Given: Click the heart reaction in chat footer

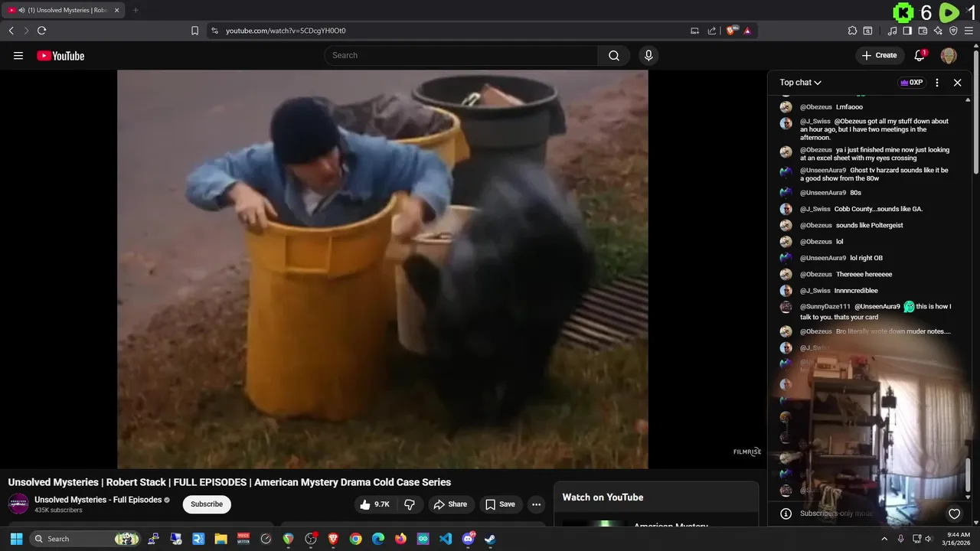Looking at the screenshot, I should tap(954, 514).
